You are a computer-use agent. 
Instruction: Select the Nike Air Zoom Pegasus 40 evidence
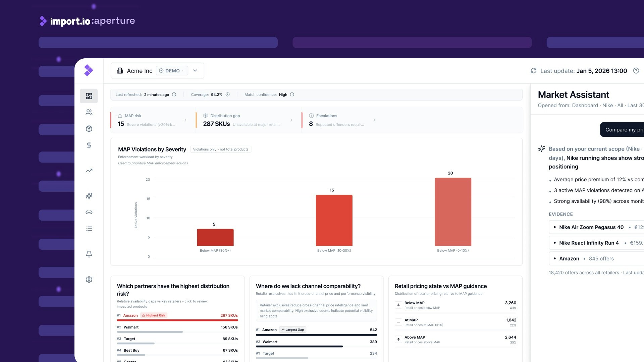[x=591, y=227]
